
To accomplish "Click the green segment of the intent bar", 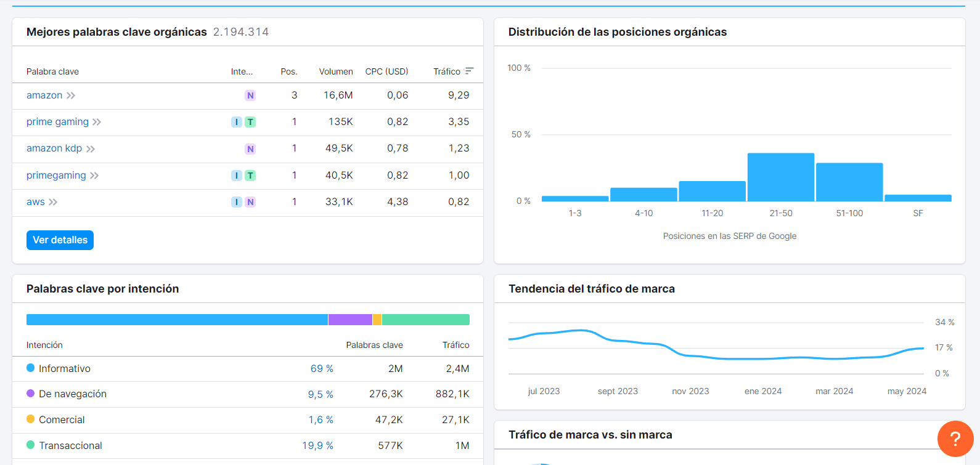I will 426,320.
